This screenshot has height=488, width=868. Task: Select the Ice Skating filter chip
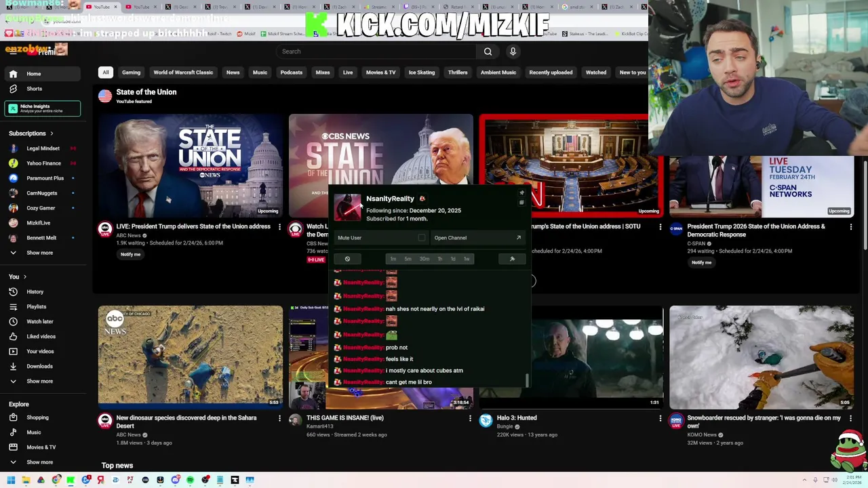coord(422,73)
